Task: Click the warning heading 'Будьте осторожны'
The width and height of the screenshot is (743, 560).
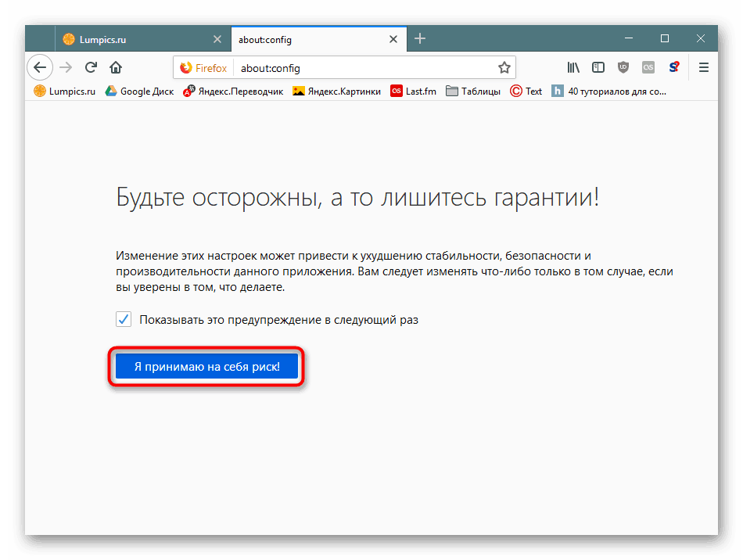Action: pos(357,197)
